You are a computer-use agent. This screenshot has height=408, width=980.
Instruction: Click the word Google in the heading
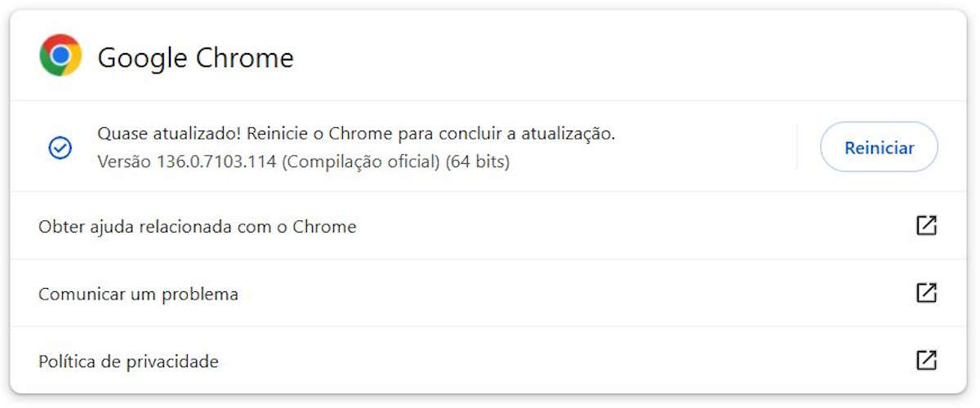pos(143,58)
